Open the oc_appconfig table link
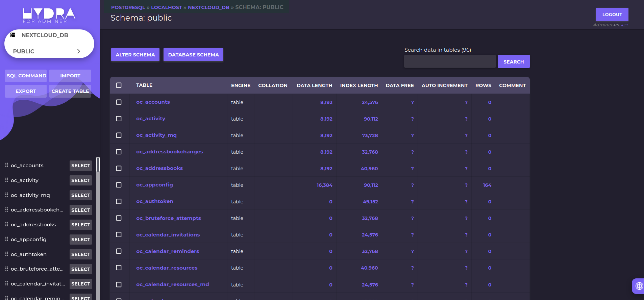 click(x=154, y=185)
